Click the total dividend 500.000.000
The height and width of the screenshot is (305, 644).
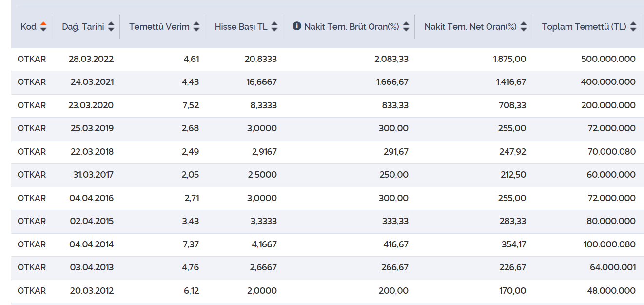click(x=609, y=59)
